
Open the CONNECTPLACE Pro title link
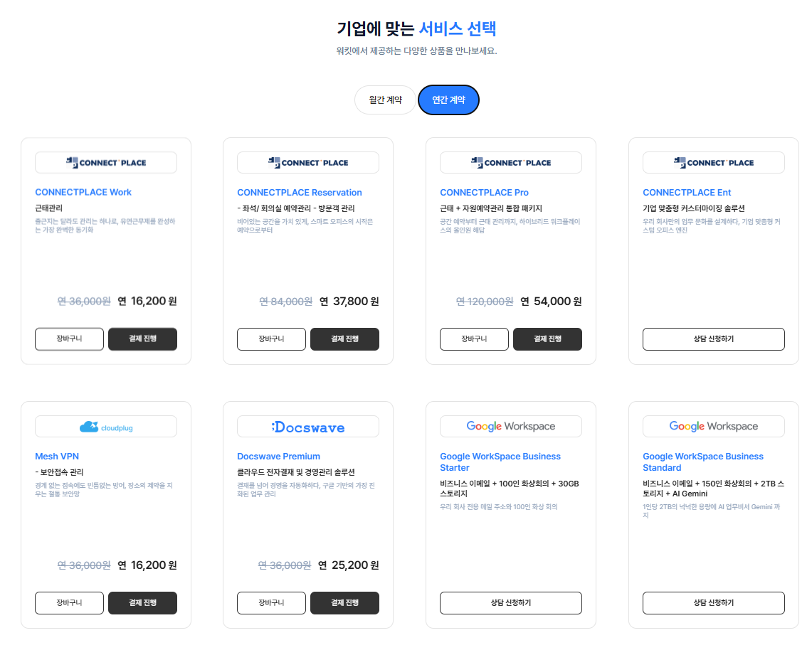(484, 193)
